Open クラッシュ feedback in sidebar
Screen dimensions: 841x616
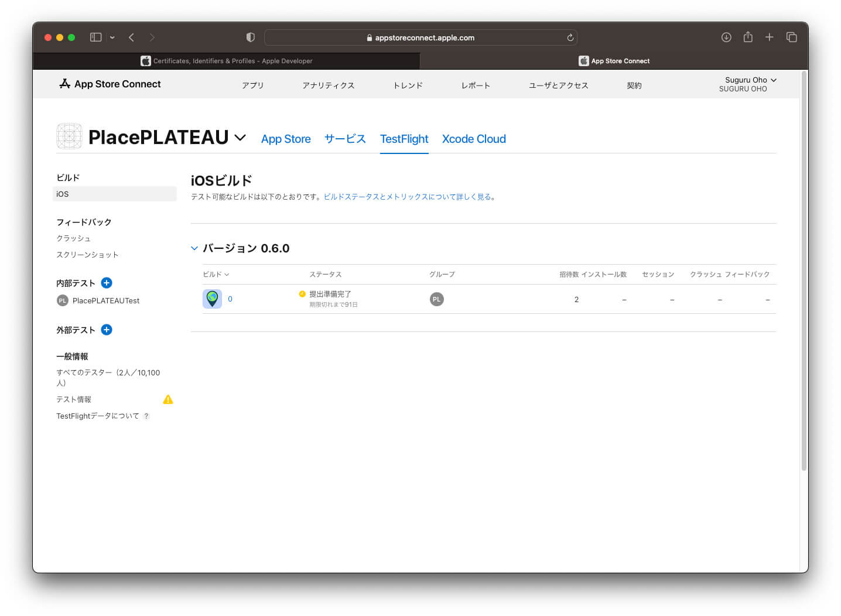click(74, 238)
